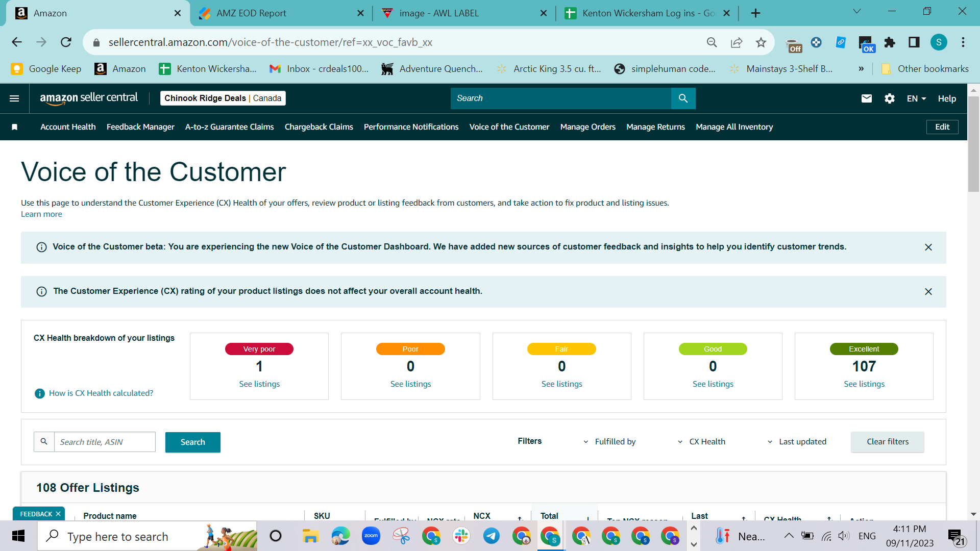980x551 pixels.
Task: Click Clear filters button
Action: tap(888, 442)
